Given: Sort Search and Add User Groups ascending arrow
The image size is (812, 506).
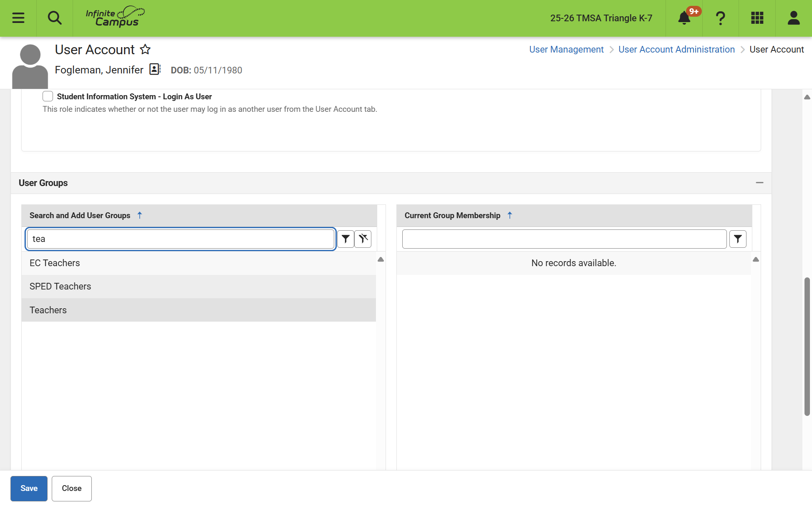Looking at the screenshot, I should [x=140, y=215].
